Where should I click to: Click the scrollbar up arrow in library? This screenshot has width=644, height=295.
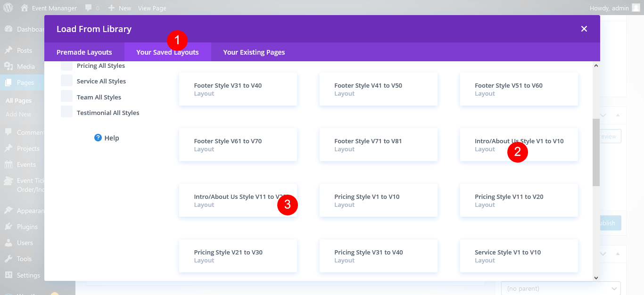coord(596,66)
